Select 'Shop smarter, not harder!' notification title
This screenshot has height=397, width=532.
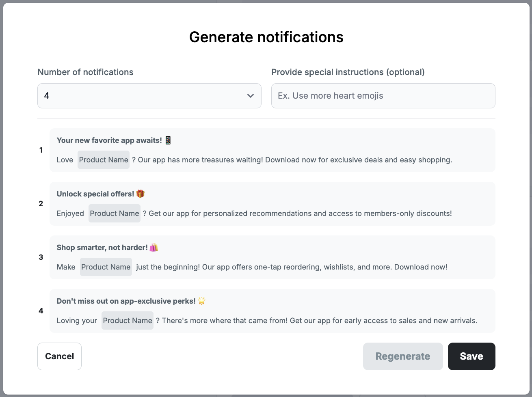pos(102,248)
